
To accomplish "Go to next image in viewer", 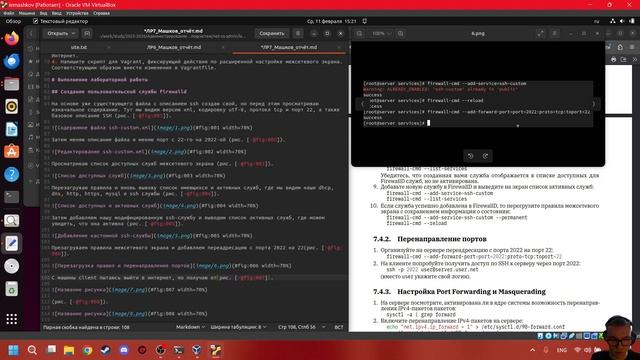I will [594, 104].
